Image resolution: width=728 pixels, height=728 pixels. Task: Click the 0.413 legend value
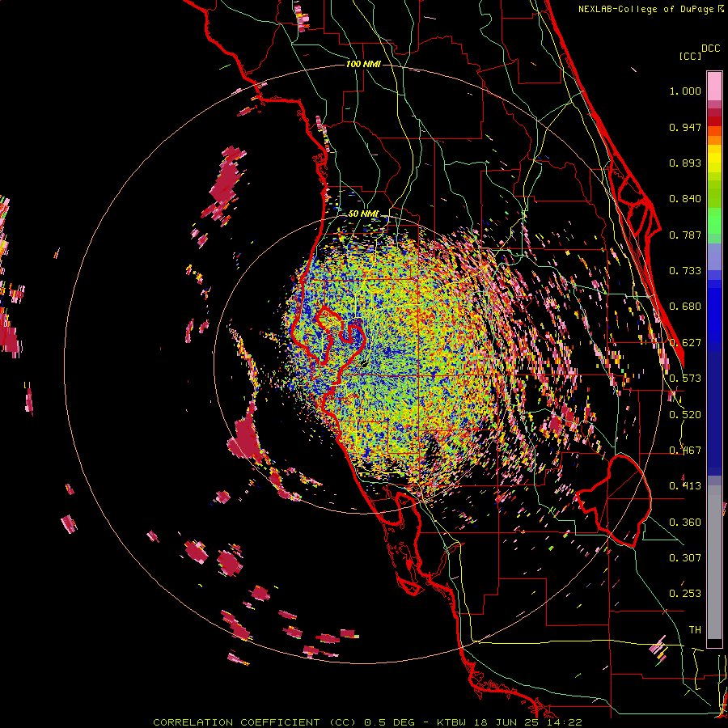(685, 486)
